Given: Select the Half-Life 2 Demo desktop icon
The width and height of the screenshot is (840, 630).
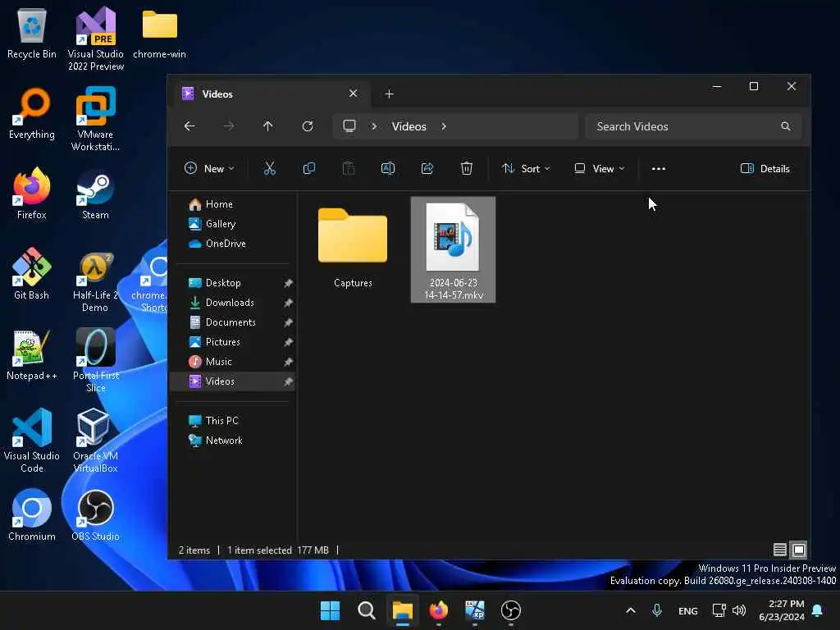Looking at the screenshot, I should click(x=95, y=282).
